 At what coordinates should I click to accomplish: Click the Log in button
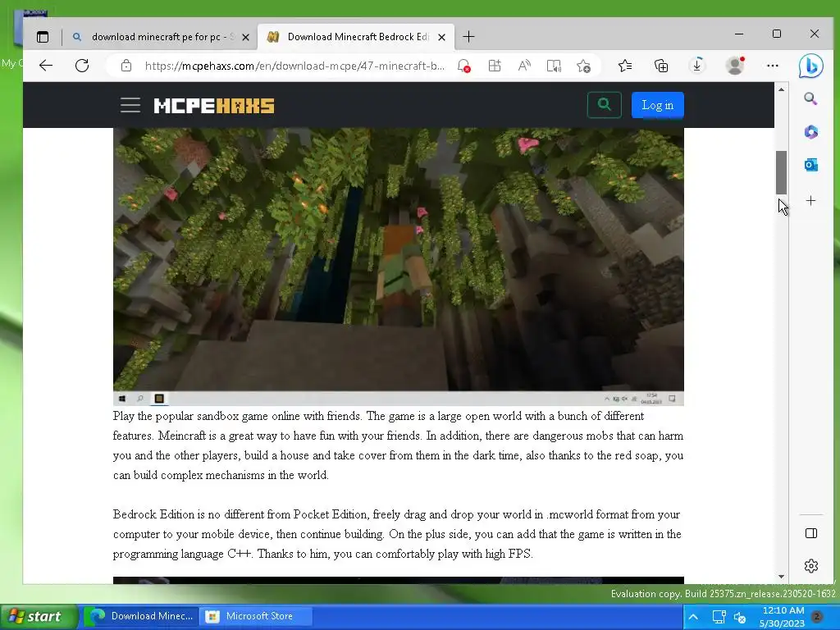pos(657,105)
